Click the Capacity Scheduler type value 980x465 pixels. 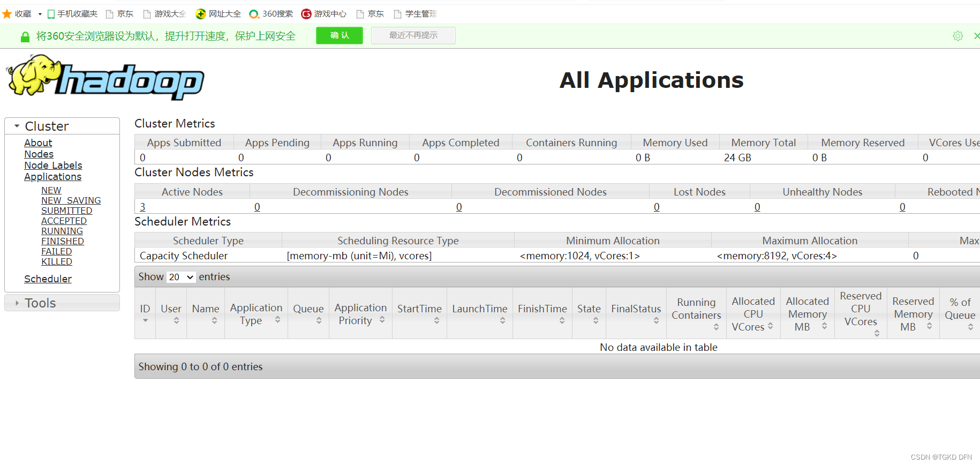[184, 256]
